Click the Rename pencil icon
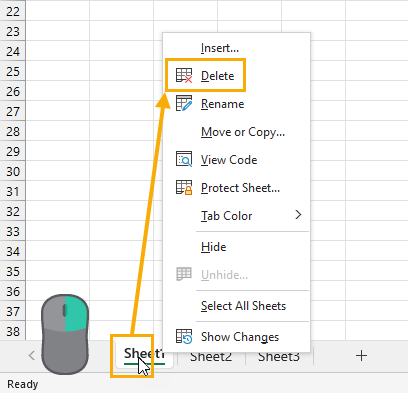The image size is (408, 393). point(184,104)
